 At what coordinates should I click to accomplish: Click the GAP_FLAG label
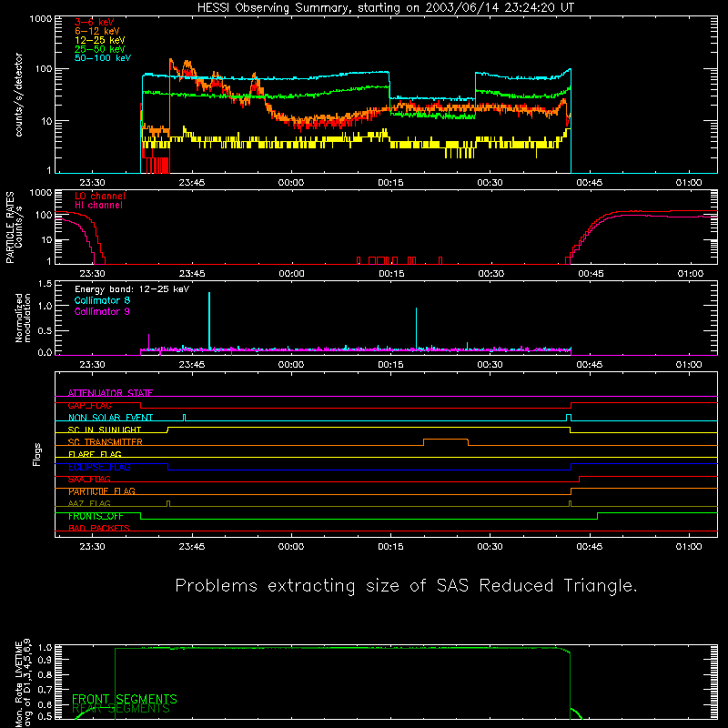(x=89, y=405)
